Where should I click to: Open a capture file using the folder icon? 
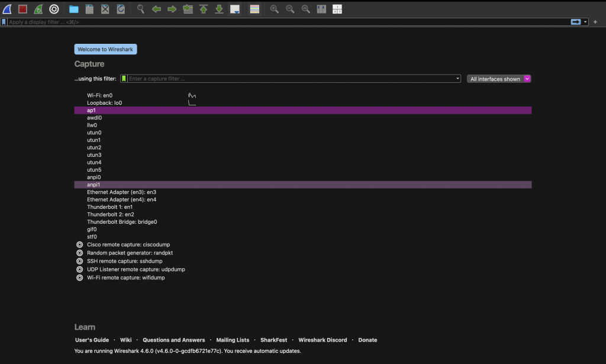pyautogui.click(x=73, y=9)
